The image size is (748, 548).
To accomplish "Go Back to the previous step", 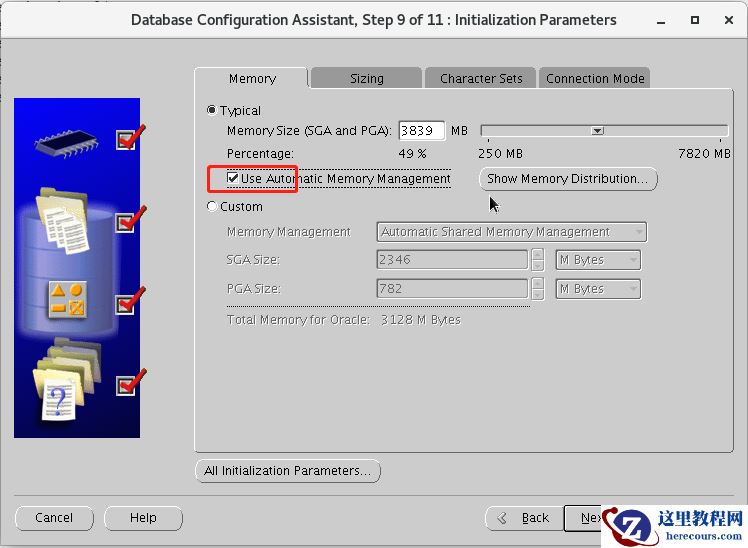I will click(524, 518).
